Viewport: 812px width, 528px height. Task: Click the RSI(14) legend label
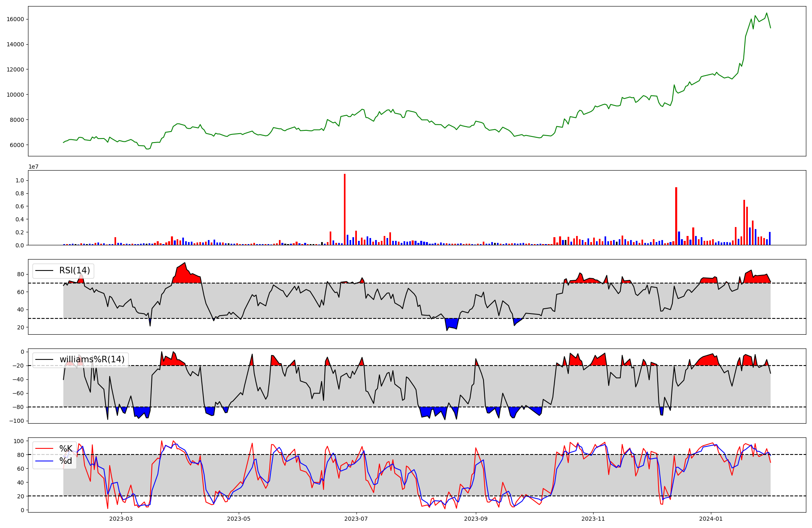coord(74,270)
